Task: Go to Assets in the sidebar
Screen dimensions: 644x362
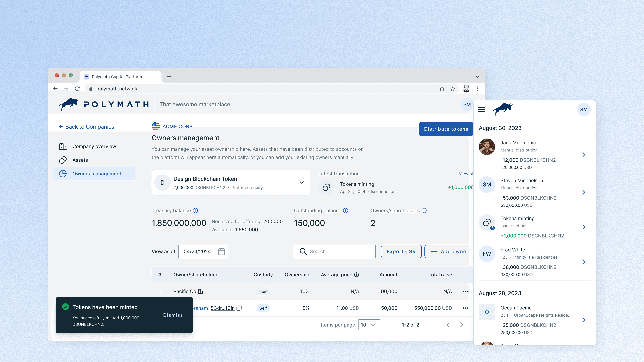Action: pos(80,160)
